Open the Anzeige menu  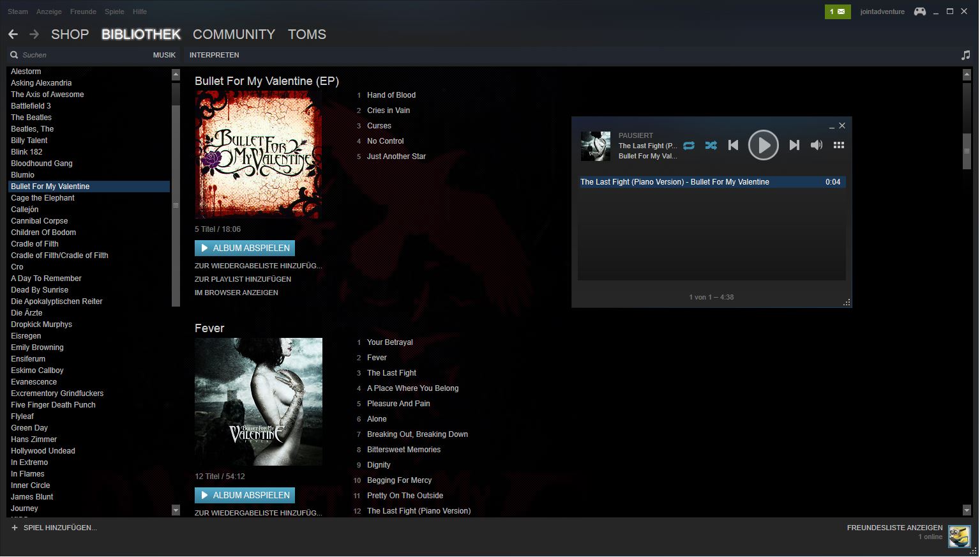pos(49,11)
